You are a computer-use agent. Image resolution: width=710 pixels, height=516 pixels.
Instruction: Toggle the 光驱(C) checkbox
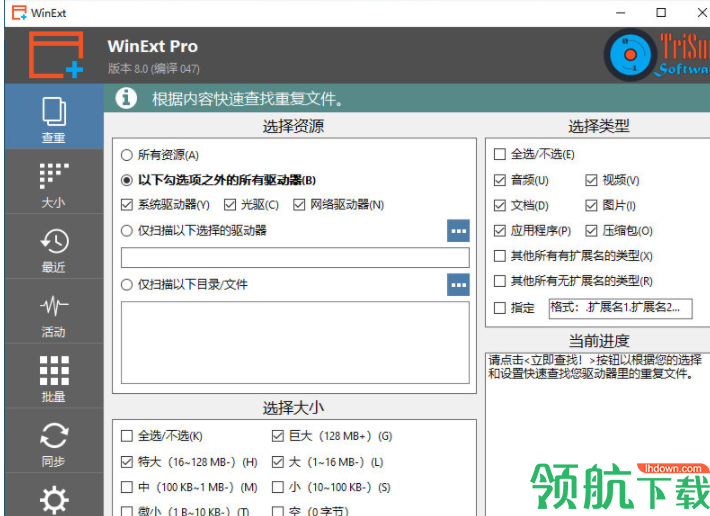coord(230,205)
